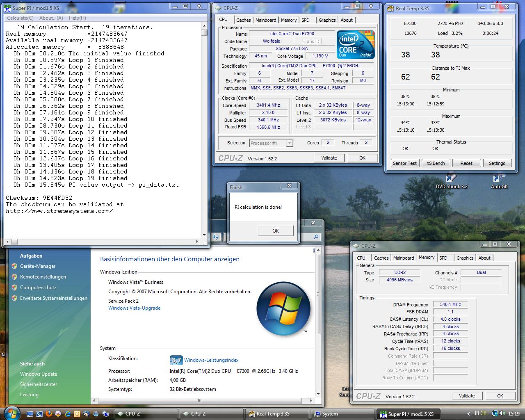
Task: Expand hidden system tray icons arrow
Action: [469, 414]
